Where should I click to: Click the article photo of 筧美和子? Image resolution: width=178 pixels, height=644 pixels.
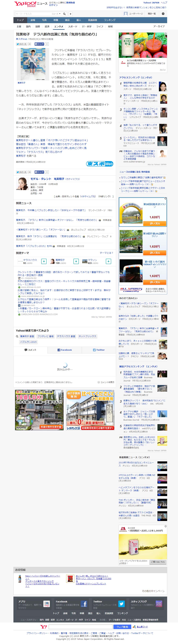pyautogui.click(x=31, y=64)
